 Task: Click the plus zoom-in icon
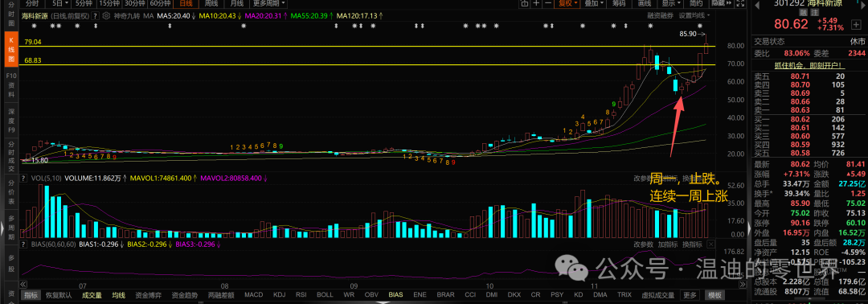[536, 3]
